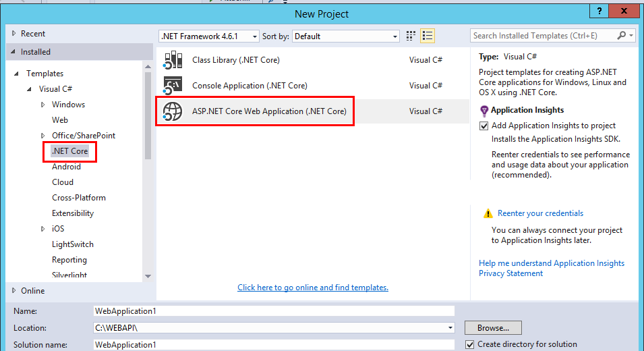Select the Silverlight template category

tap(69, 275)
